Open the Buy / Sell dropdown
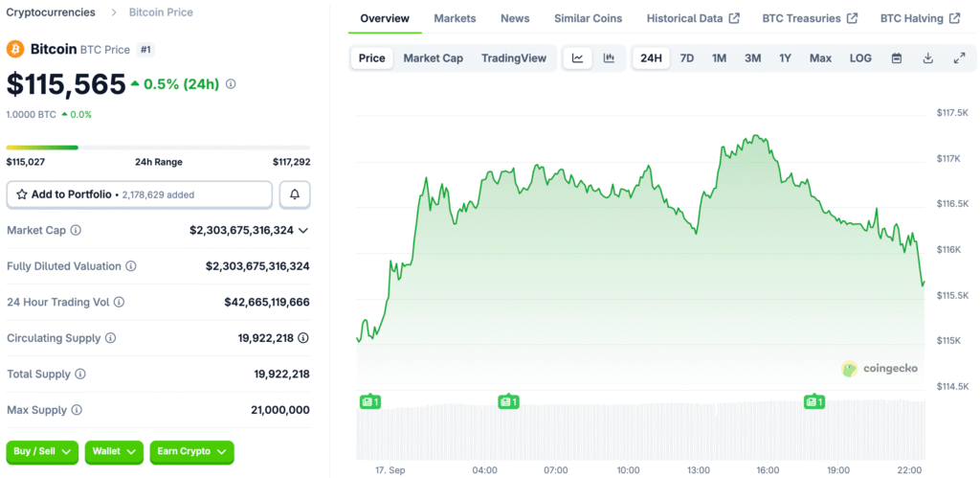980x478 pixels. pyautogui.click(x=42, y=452)
